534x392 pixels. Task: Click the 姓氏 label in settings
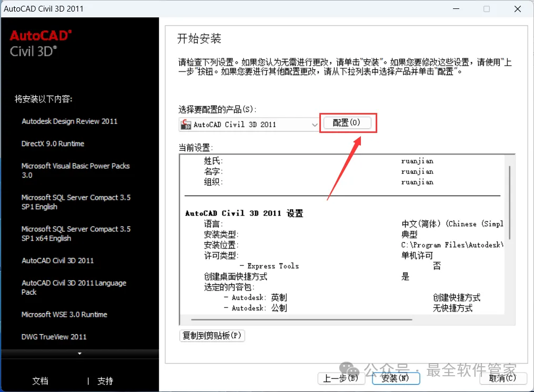tap(213, 161)
